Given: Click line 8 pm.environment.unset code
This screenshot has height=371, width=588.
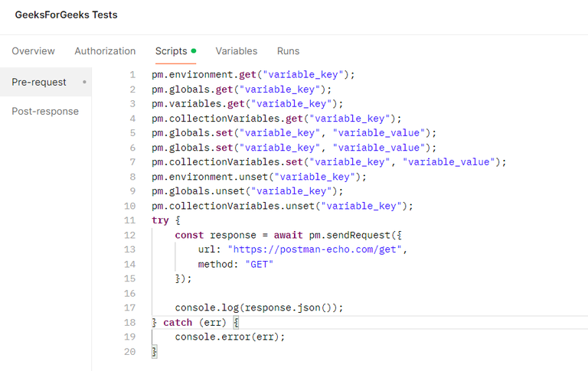Looking at the screenshot, I should pyautogui.click(x=259, y=177).
